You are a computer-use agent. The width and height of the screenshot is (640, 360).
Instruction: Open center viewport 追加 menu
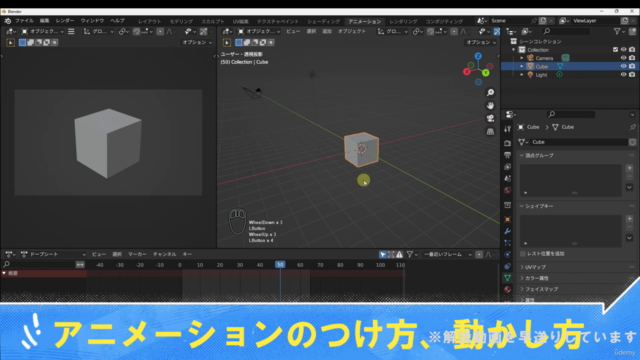tap(327, 31)
